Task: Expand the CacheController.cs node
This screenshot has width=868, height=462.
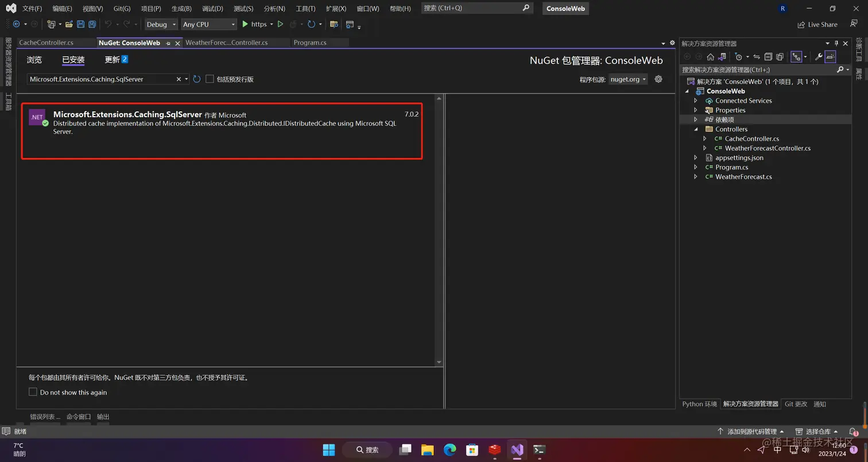Action: click(705, 138)
